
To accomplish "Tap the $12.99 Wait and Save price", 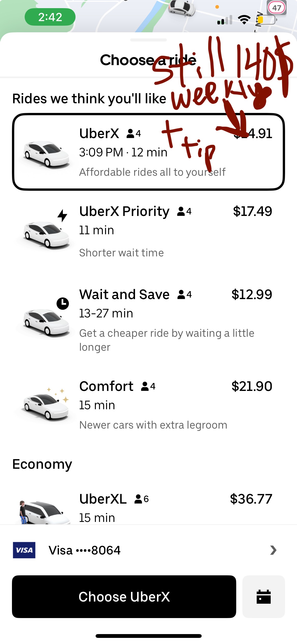I will point(252,295).
